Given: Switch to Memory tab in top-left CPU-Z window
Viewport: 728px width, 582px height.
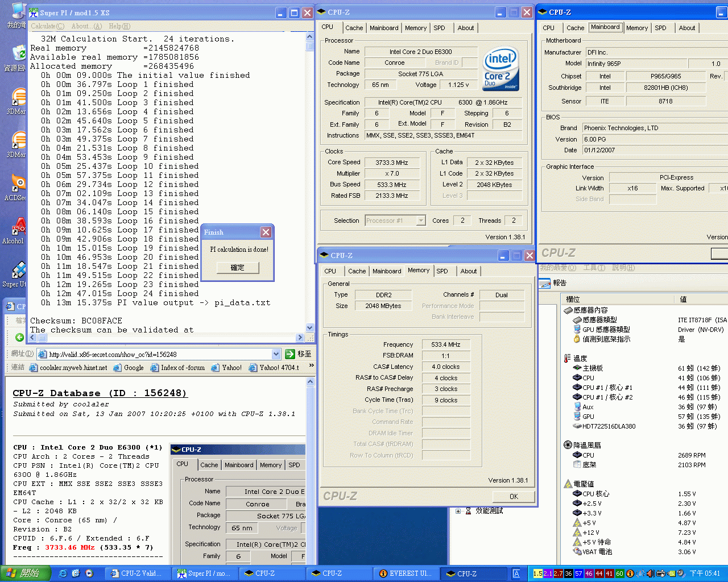Looking at the screenshot, I should coord(416,28).
